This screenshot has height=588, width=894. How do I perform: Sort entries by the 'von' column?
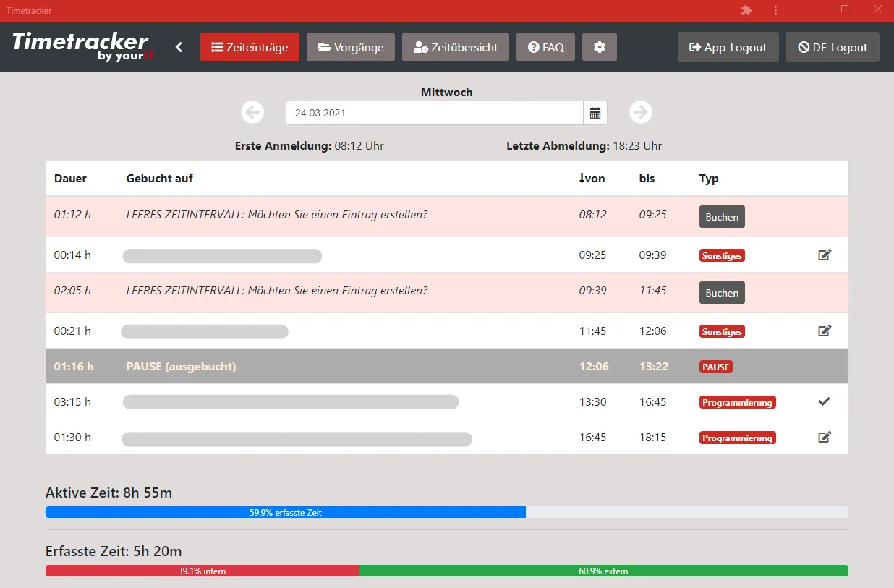point(592,178)
